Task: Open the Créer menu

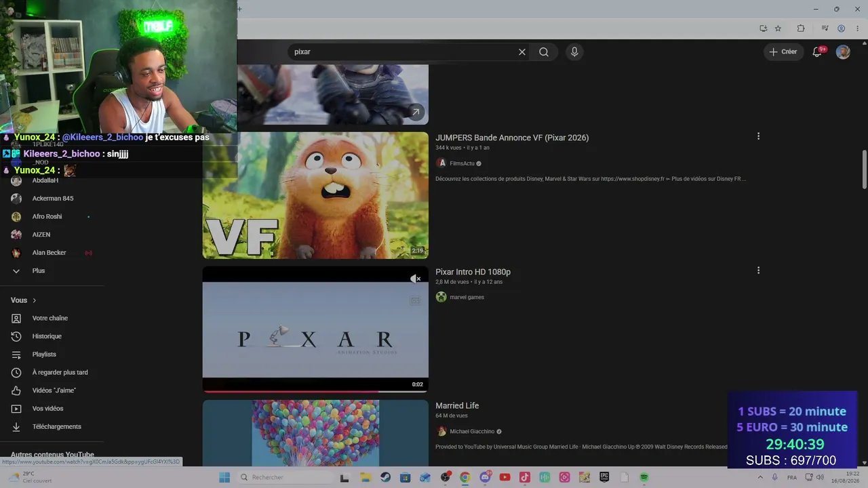Action: (784, 52)
